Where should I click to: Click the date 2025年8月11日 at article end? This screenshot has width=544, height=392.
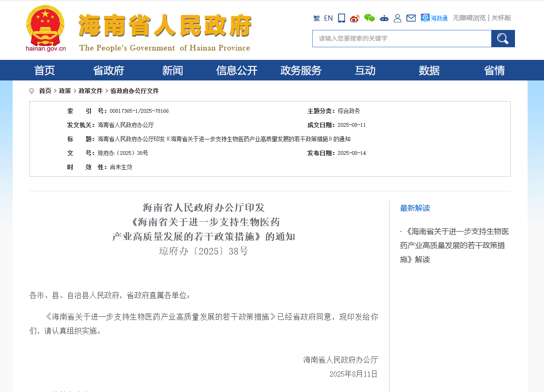click(x=353, y=374)
